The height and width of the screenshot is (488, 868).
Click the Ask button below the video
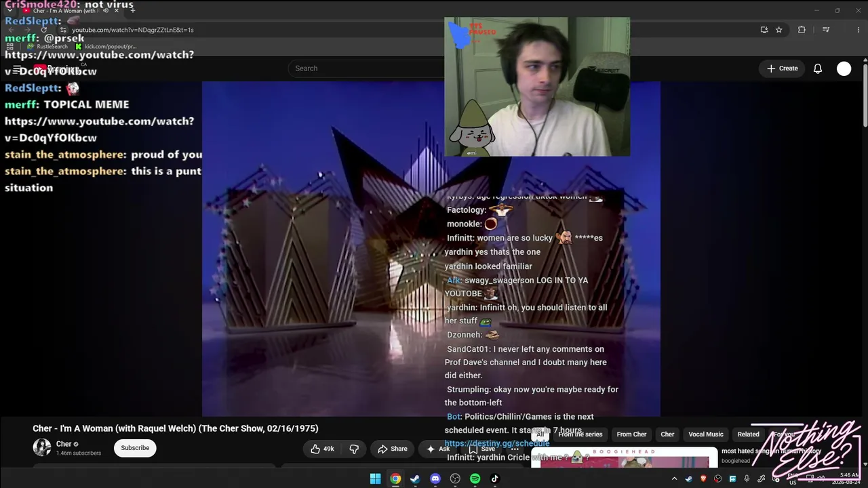438,449
